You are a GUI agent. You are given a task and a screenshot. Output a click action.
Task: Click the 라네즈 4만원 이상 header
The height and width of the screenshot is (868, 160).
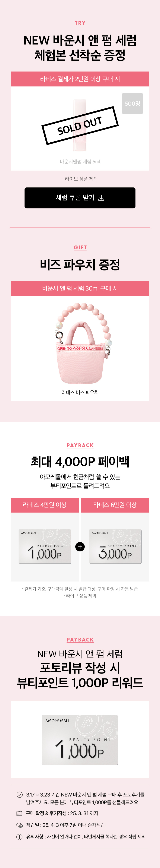45,505
